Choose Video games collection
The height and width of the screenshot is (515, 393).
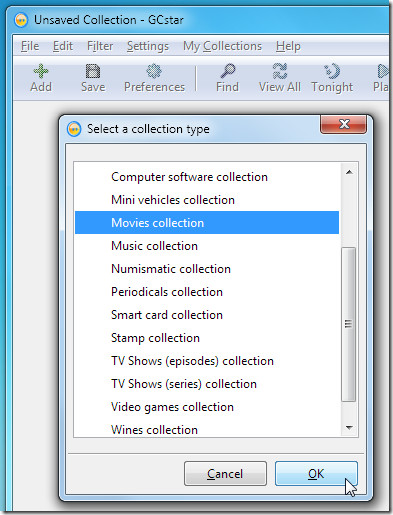click(x=207, y=407)
